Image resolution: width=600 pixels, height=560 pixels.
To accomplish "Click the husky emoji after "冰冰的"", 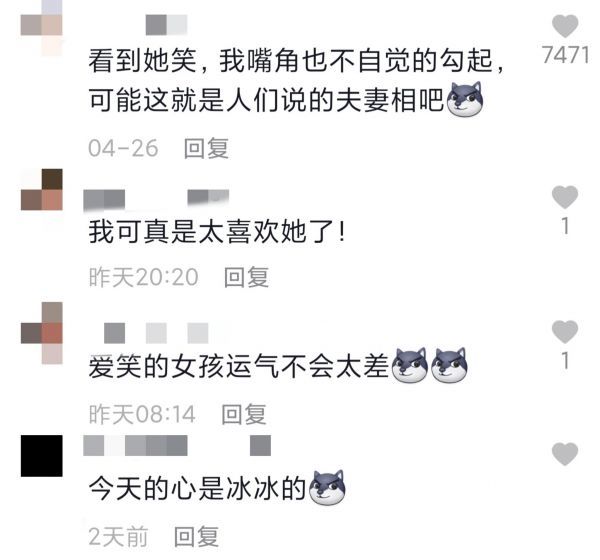I will (327, 488).
